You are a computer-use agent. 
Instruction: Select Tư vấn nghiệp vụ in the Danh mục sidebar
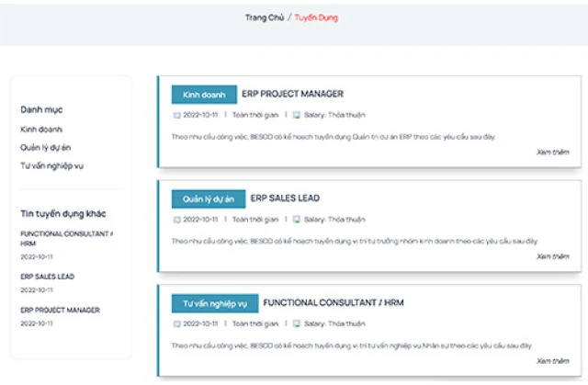pos(52,165)
